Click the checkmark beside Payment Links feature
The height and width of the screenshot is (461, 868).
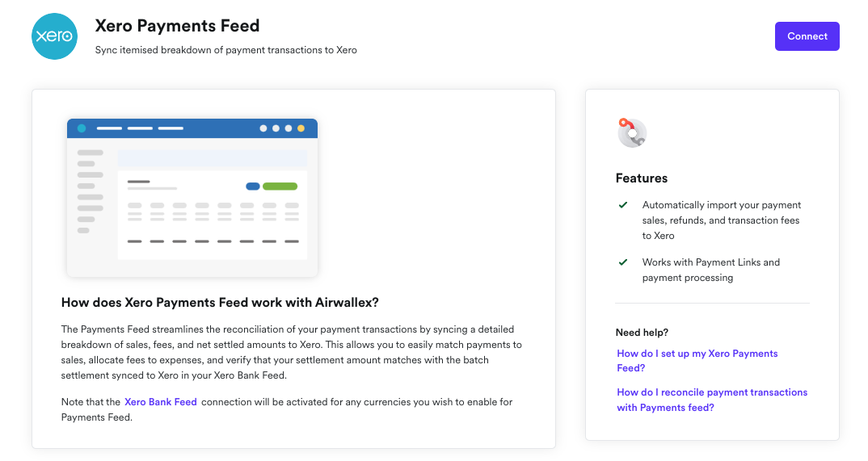point(623,262)
